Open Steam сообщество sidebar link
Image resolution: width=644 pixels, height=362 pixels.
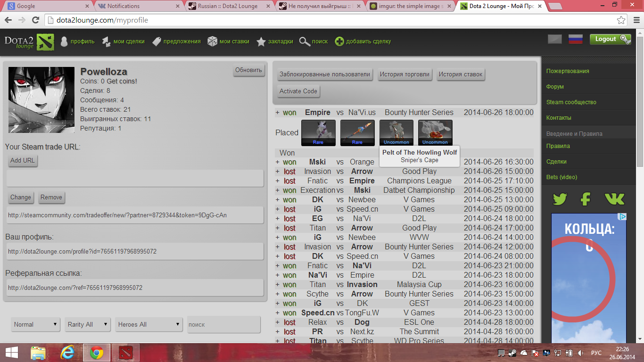[x=571, y=102]
